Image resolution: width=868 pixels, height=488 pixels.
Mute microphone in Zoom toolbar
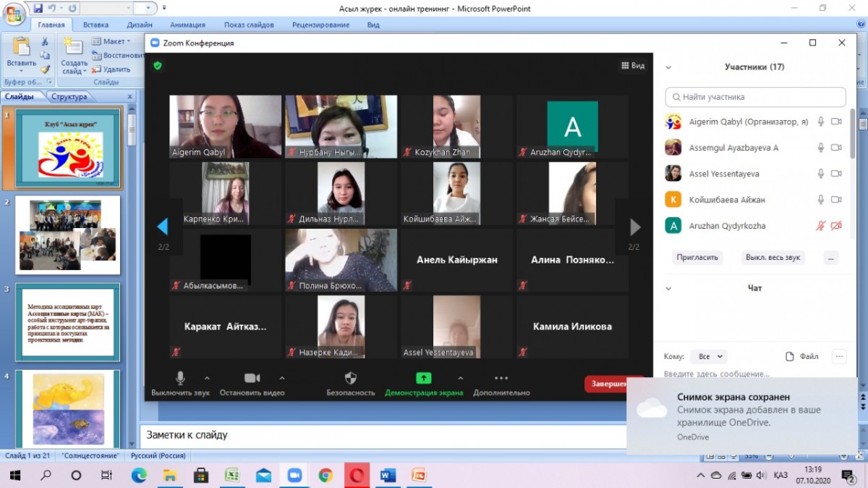[x=180, y=378]
